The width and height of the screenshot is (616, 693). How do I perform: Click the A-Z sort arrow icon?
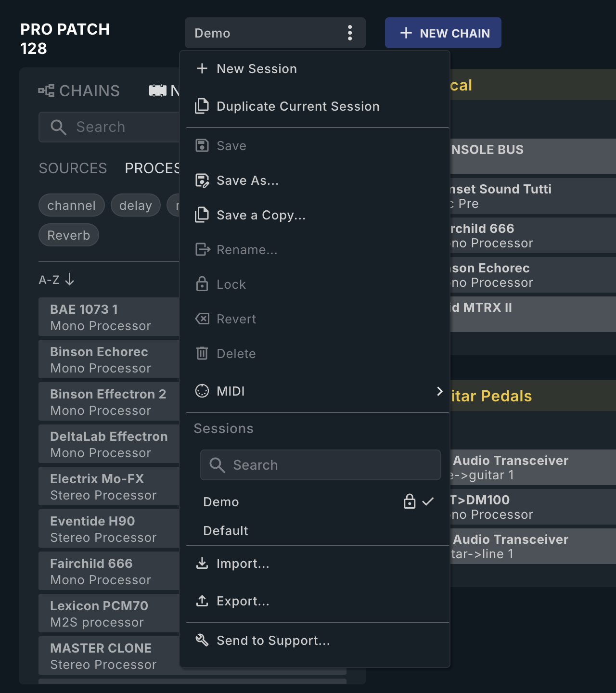(x=70, y=279)
